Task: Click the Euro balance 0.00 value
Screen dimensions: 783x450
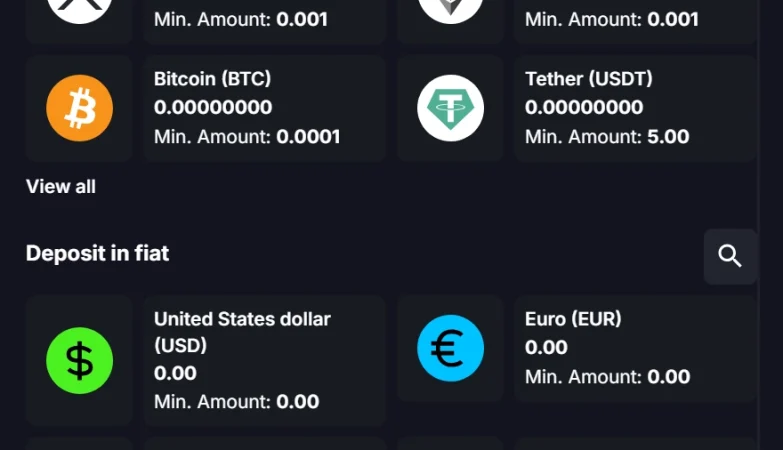Action: [546, 348]
